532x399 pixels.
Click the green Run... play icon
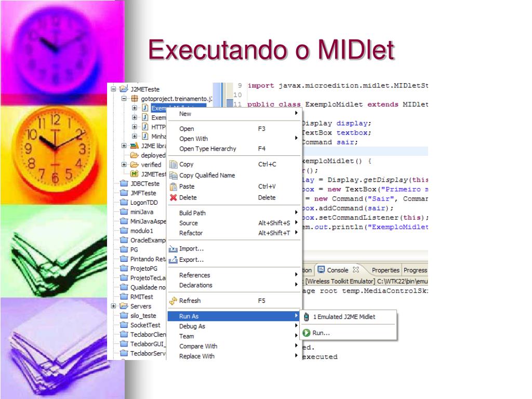[307, 333]
